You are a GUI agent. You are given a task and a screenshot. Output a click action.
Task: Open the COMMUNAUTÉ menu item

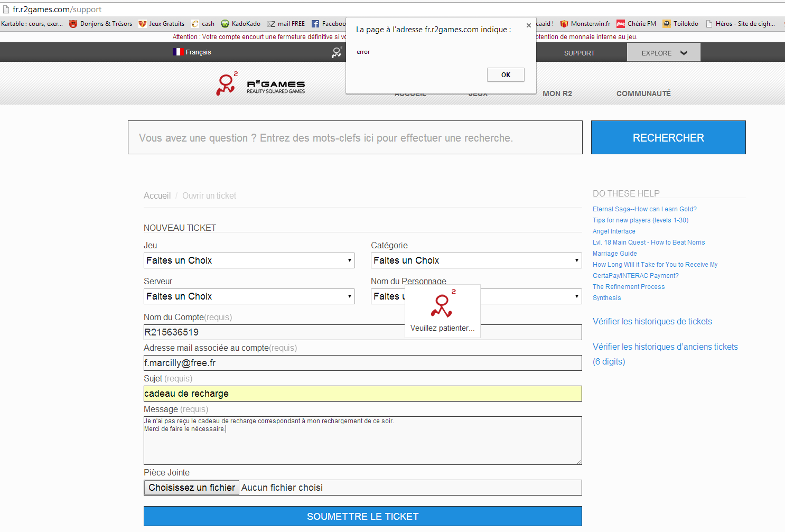643,94
